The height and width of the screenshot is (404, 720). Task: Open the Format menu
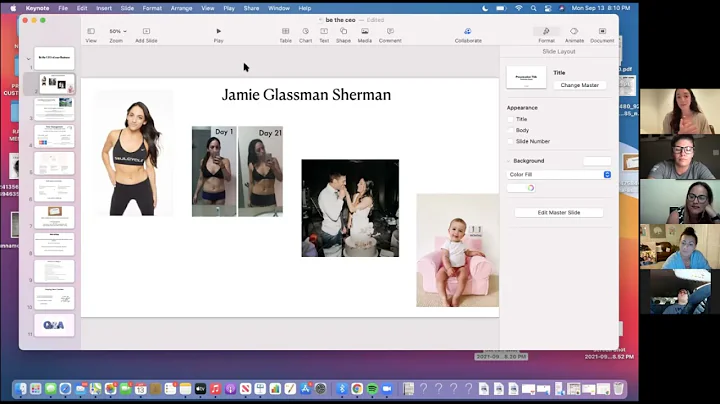(152, 8)
